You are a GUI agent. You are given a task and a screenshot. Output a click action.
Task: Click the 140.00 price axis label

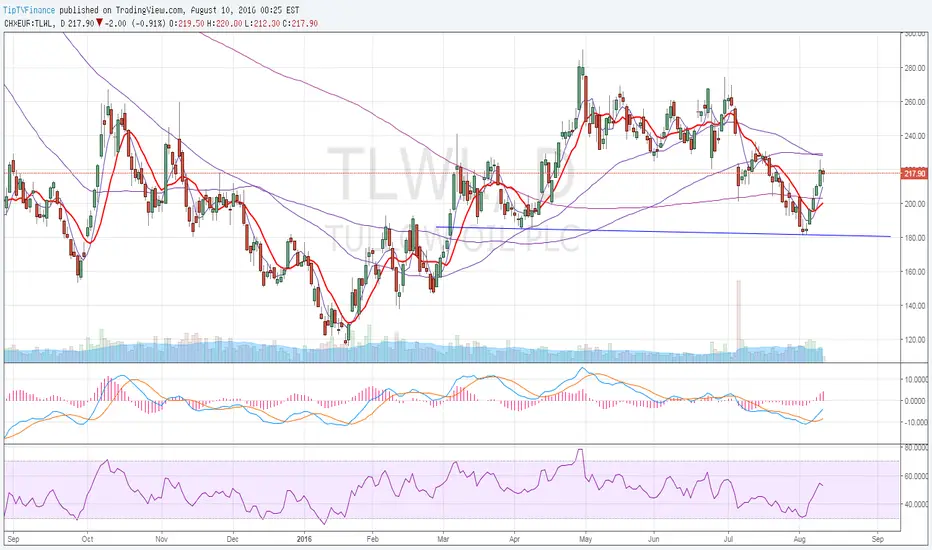[x=914, y=306]
